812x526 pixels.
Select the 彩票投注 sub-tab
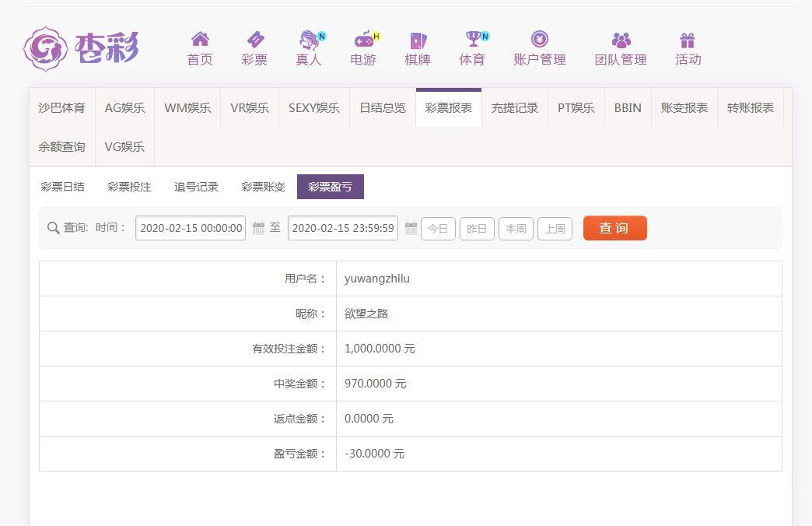[x=129, y=187]
